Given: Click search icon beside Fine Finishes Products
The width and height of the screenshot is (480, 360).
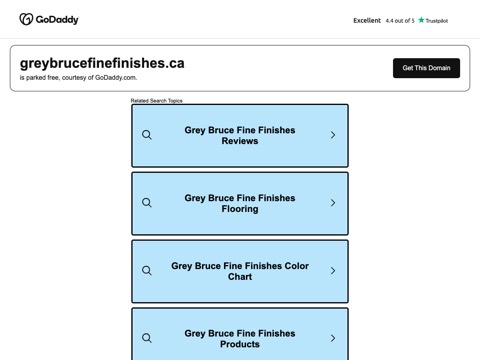Looking at the screenshot, I should tap(147, 338).
